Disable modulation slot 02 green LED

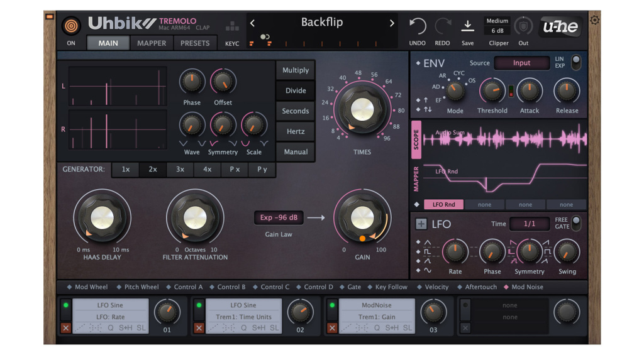[199, 305]
